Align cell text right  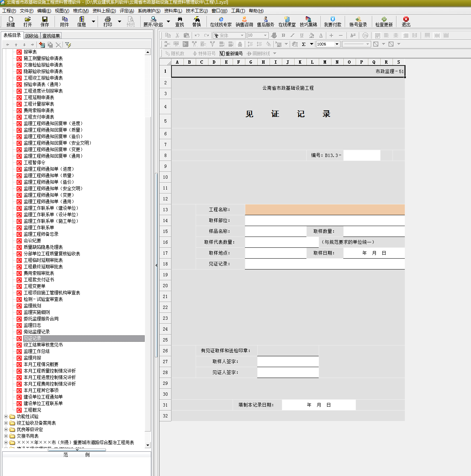(x=406, y=35)
